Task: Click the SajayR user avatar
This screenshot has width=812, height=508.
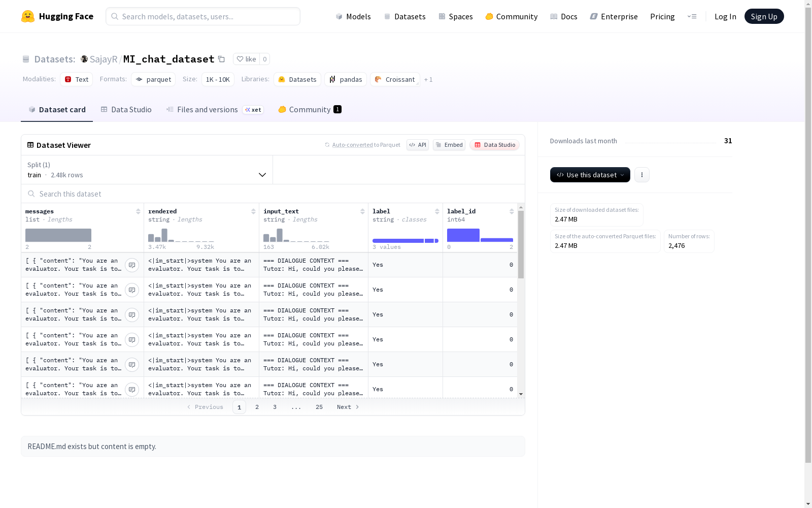Action: (x=84, y=59)
